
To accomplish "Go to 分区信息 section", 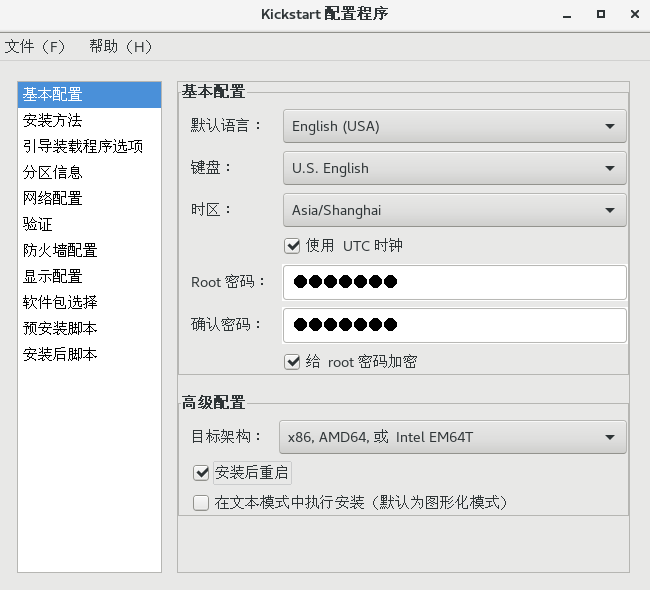I will (x=90, y=172).
